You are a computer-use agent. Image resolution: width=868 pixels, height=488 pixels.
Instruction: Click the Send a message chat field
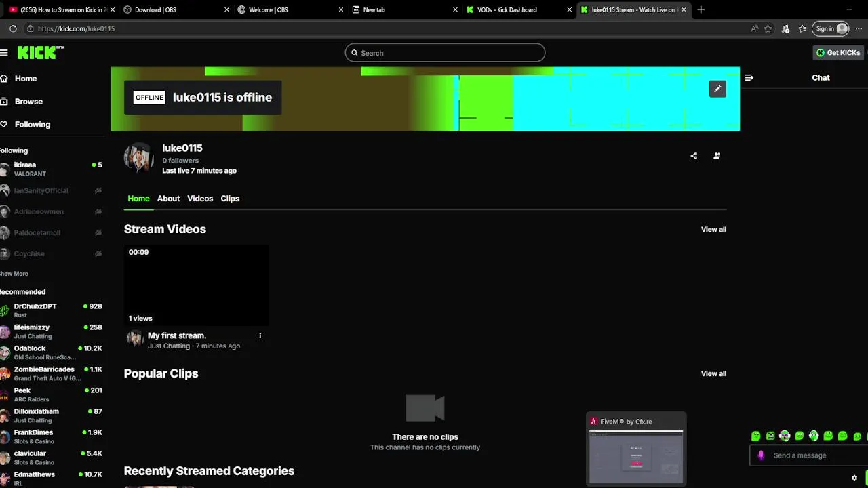pyautogui.click(x=807, y=455)
